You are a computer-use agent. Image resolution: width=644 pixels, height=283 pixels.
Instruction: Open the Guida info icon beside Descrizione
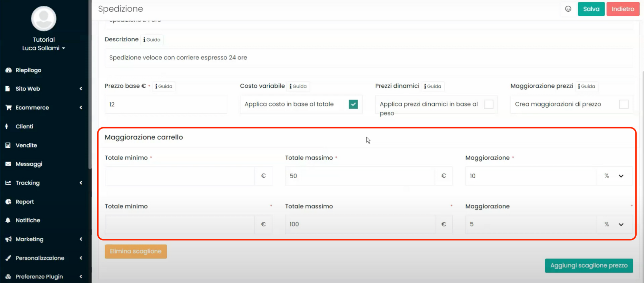(152, 40)
